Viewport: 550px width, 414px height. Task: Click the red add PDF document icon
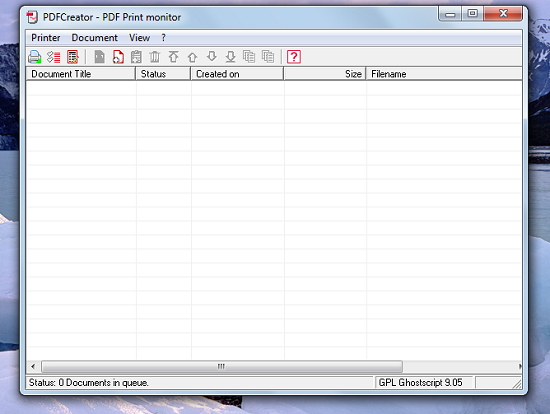click(118, 57)
